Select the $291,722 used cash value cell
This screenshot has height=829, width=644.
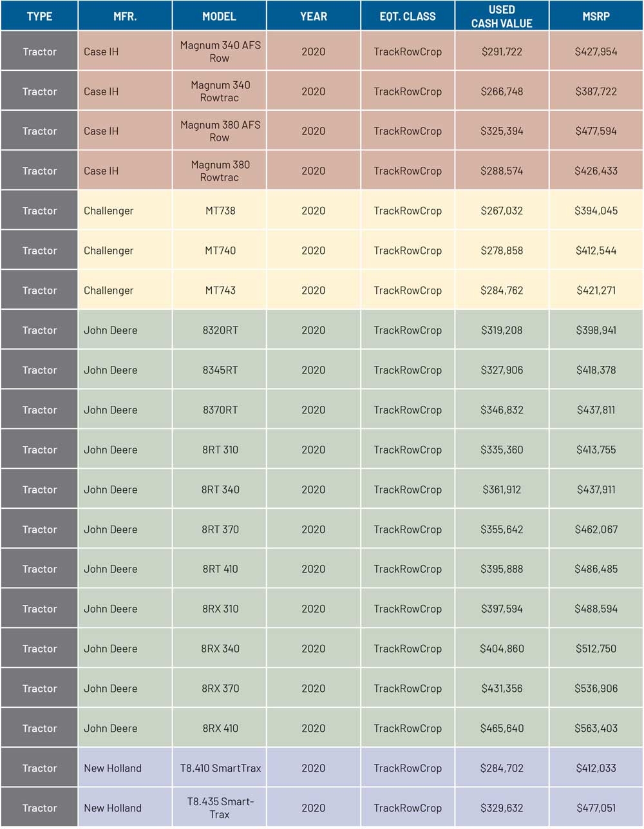pos(502,52)
